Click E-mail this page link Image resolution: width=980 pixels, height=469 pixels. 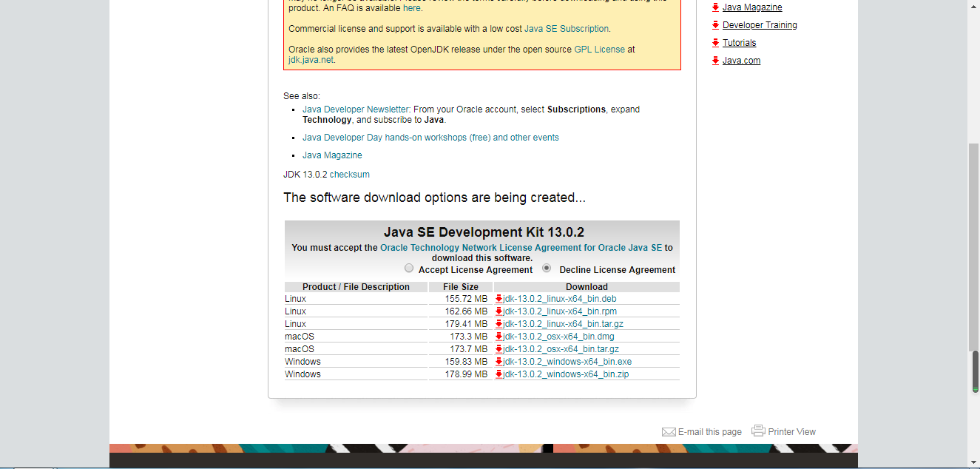click(710, 432)
